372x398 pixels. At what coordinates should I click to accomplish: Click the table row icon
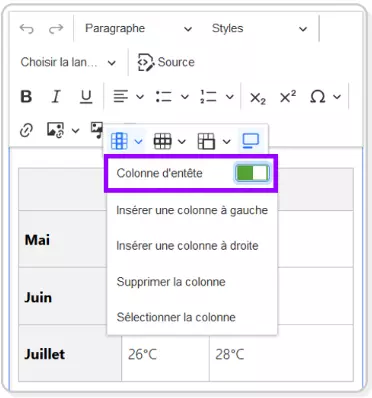point(162,141)
